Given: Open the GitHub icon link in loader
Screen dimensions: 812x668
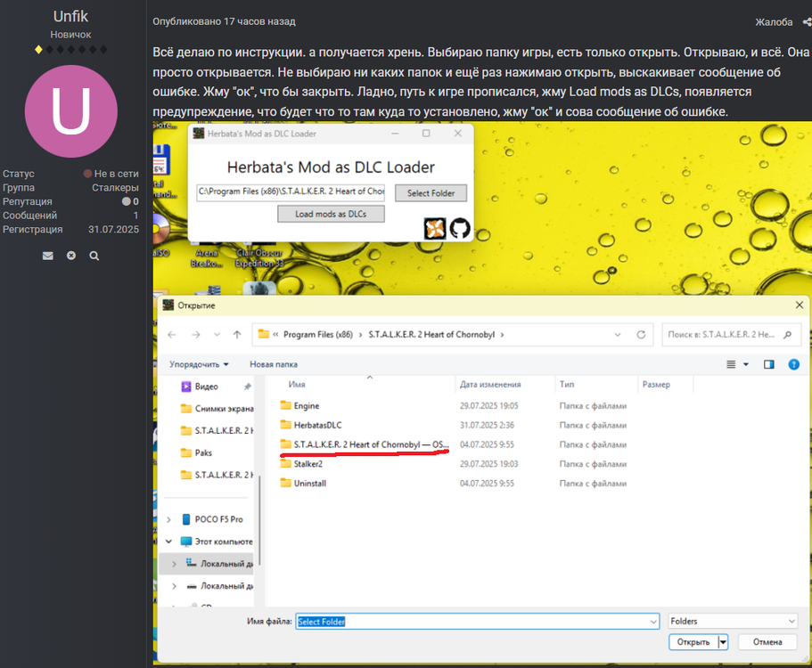Looking at the screenshot, I should pyautogui.click(x=459, y=228).
